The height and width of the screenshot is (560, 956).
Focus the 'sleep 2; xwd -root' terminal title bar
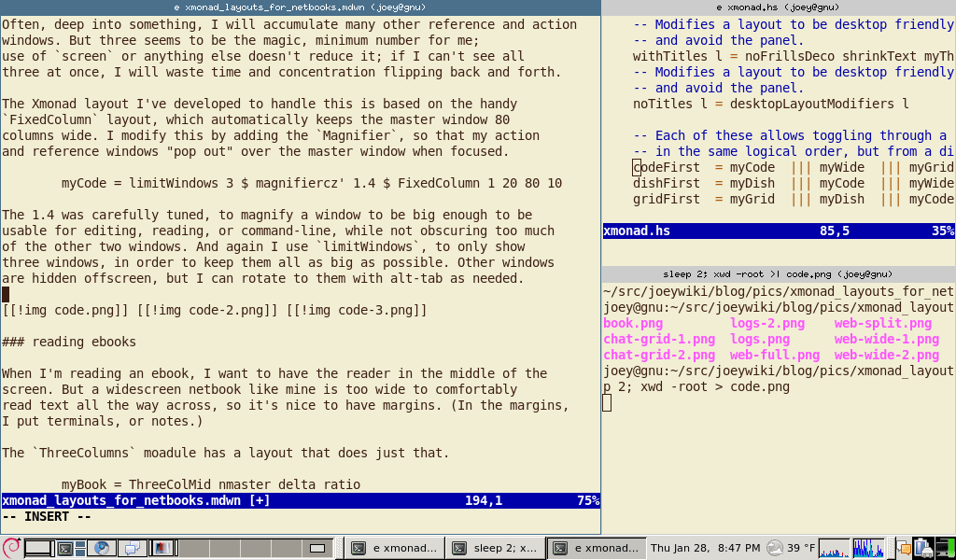pos(779,274)
